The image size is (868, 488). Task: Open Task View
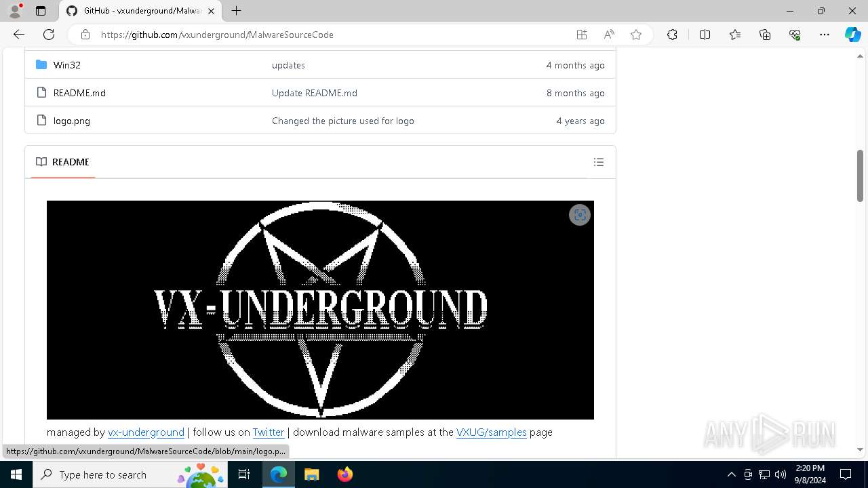245,474
